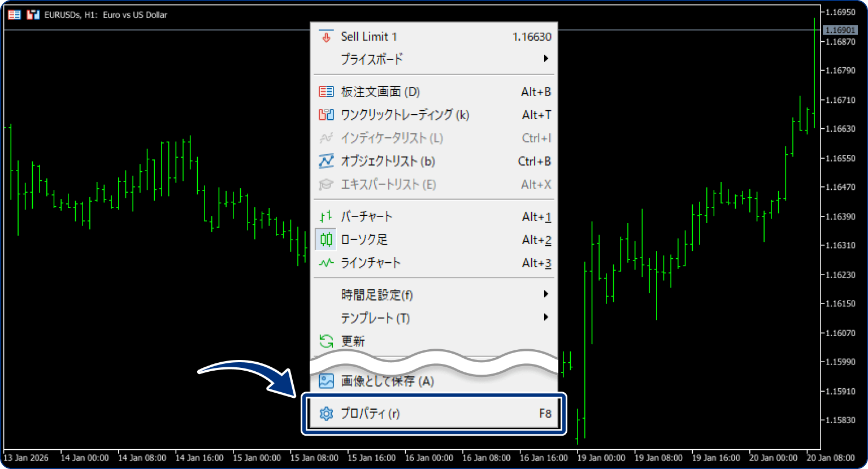Select the プロパティ (r) menu entry
The image size is (868, 469).
coord(396,413)
